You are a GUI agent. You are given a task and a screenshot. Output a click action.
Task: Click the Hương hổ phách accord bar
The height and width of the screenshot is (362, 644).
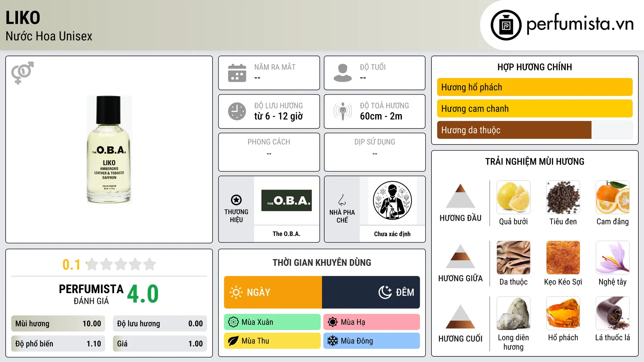click(535, 87)
